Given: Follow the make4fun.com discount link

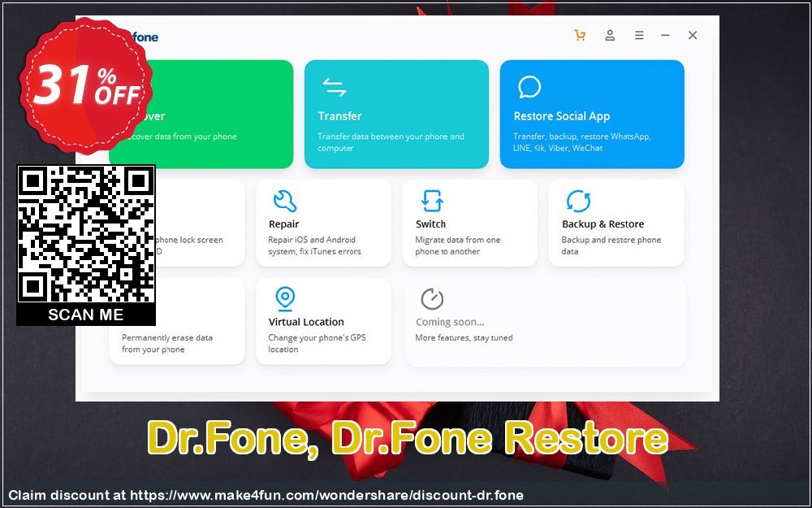Looking at the screenshot, I should pyautogui.click(x=326, y=495).
